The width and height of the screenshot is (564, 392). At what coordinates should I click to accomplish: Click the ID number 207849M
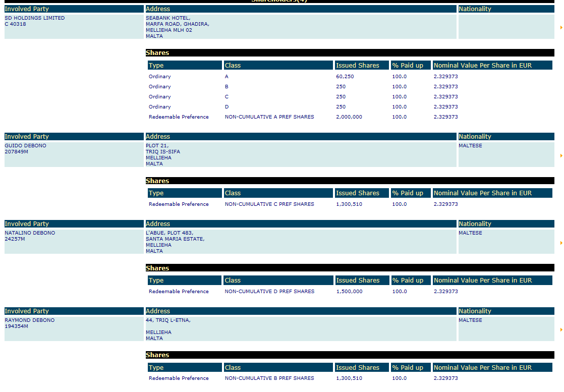[16, 152]
